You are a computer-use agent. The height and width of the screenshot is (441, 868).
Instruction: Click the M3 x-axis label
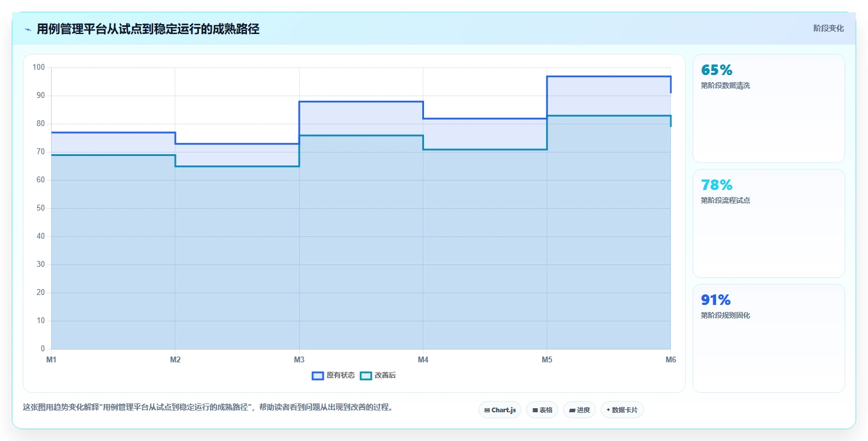click(299, 359)
